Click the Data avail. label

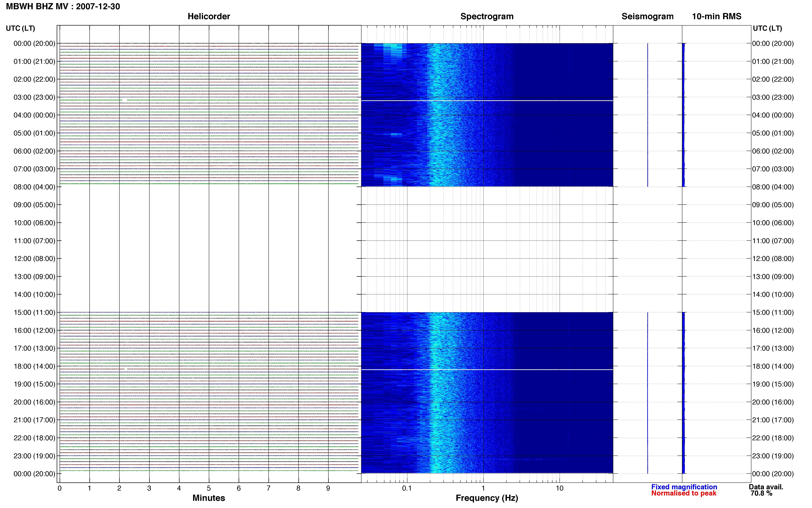tap(766, 487)
